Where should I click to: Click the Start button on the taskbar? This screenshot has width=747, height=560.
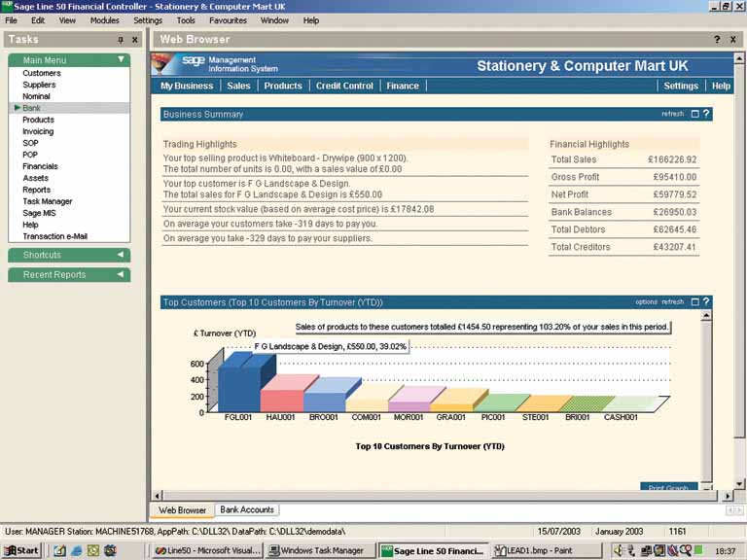coord(21,551)
